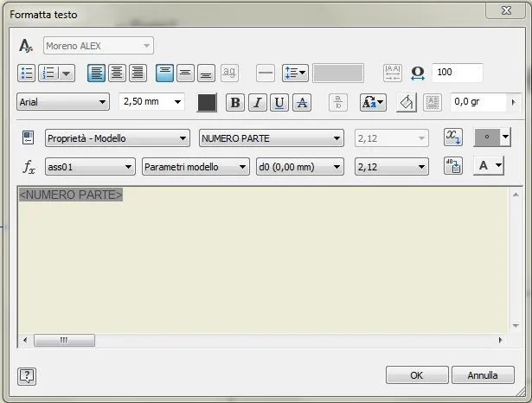Image resolution: width=532 pixels, height=403 pixels.
Task: Click the disabled 2,12 precision dropdown in top row
Action: (x=392, y=138)
